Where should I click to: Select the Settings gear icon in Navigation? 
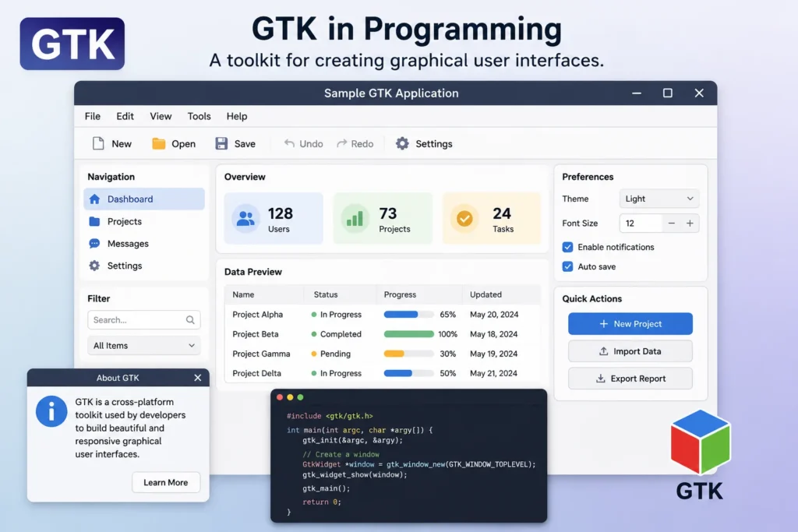(x=94, y=266)
